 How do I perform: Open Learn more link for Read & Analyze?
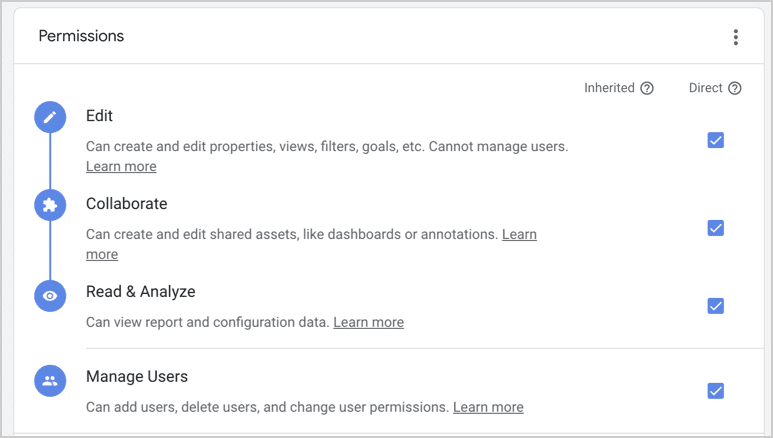368,323
